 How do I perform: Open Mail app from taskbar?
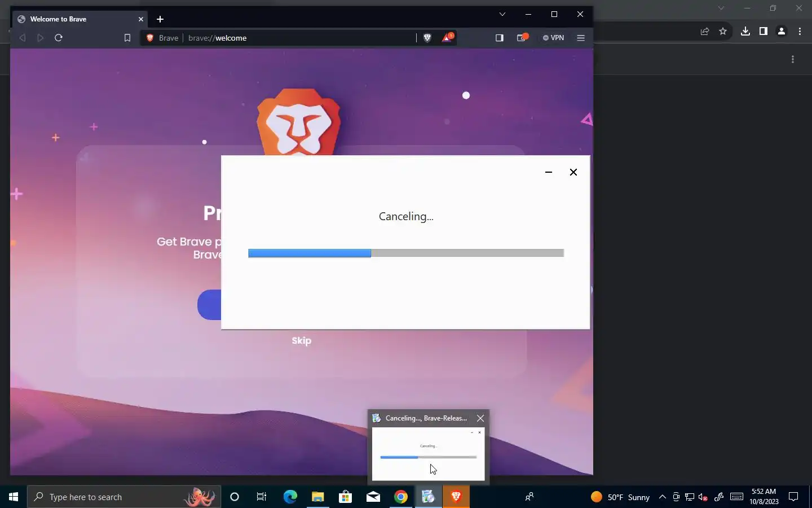373,497
